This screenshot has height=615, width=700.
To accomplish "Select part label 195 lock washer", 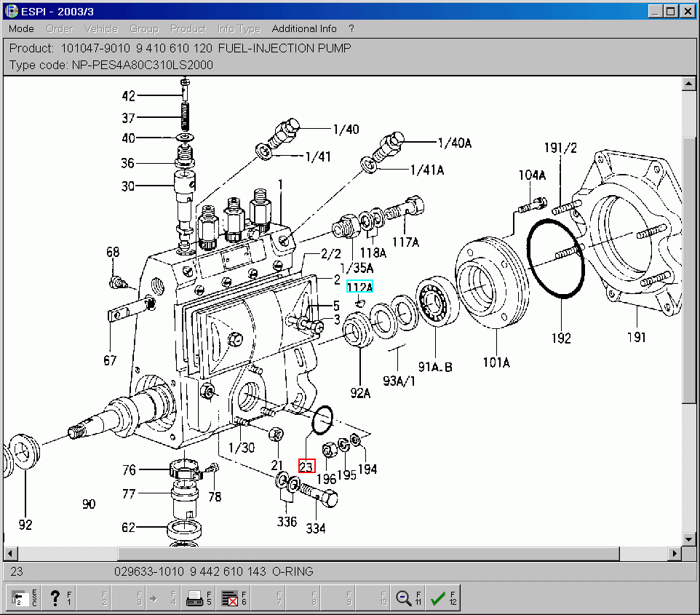I will tap(346, 475).
